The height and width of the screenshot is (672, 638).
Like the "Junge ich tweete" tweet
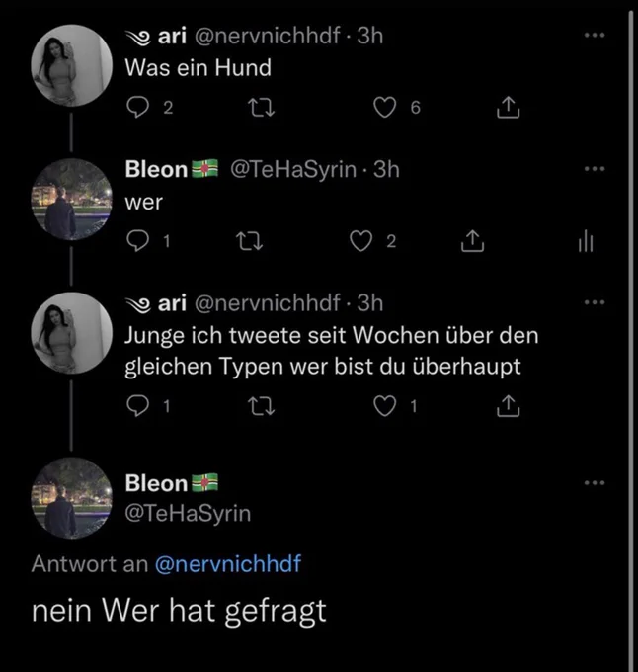click(x=384, y=406)
